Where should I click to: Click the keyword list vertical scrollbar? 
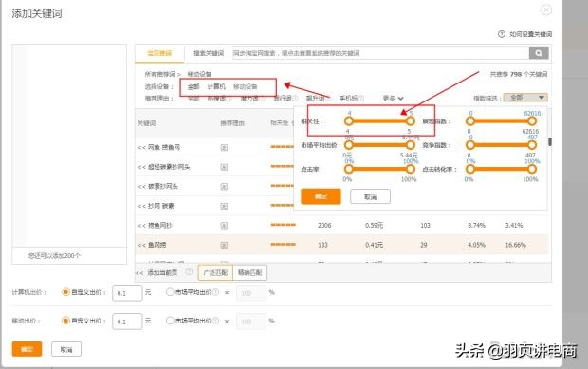[550, 141]
